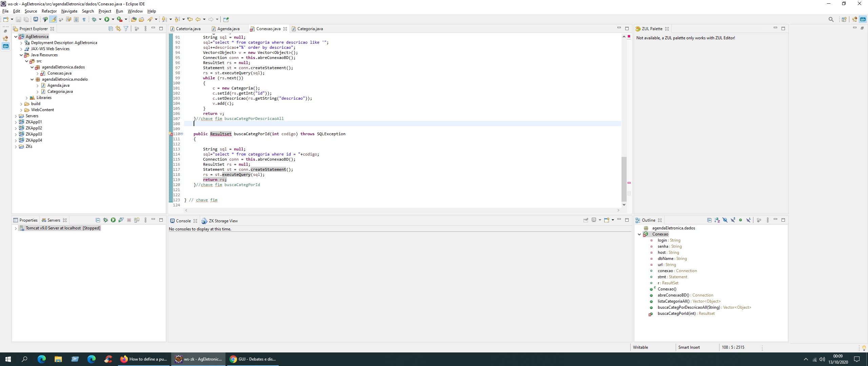The width and height of the screenshot is (868, 366).
Task: Switch to the Agenda.java editor tab
Action: [228, 29]
